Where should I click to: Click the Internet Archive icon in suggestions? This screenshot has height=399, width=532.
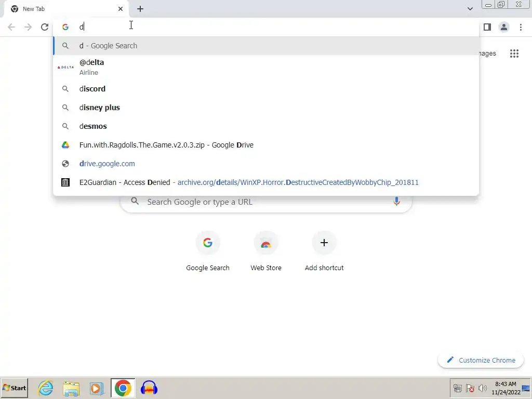point(65,182)
